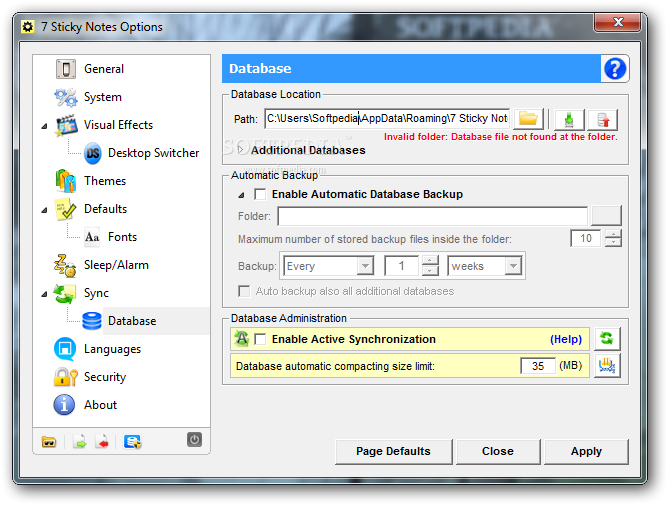Select System in the sidebar

coord(103,97)
